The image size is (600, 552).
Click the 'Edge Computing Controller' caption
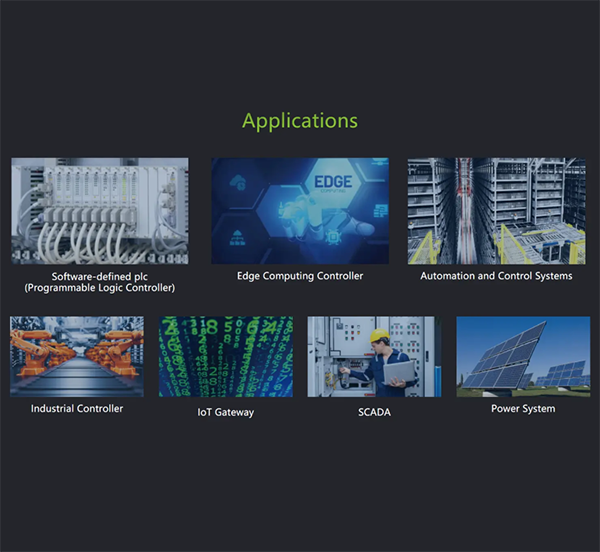299,276
